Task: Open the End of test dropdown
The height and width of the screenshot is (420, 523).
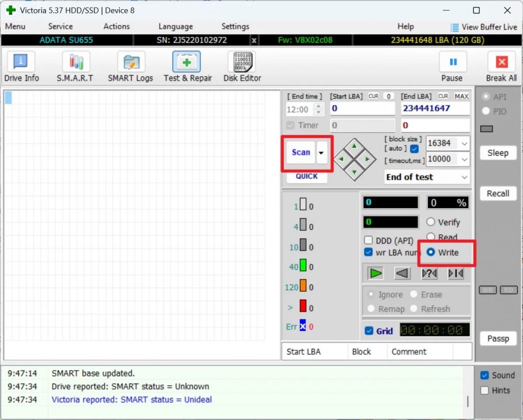Action: (x=427, y=177)
